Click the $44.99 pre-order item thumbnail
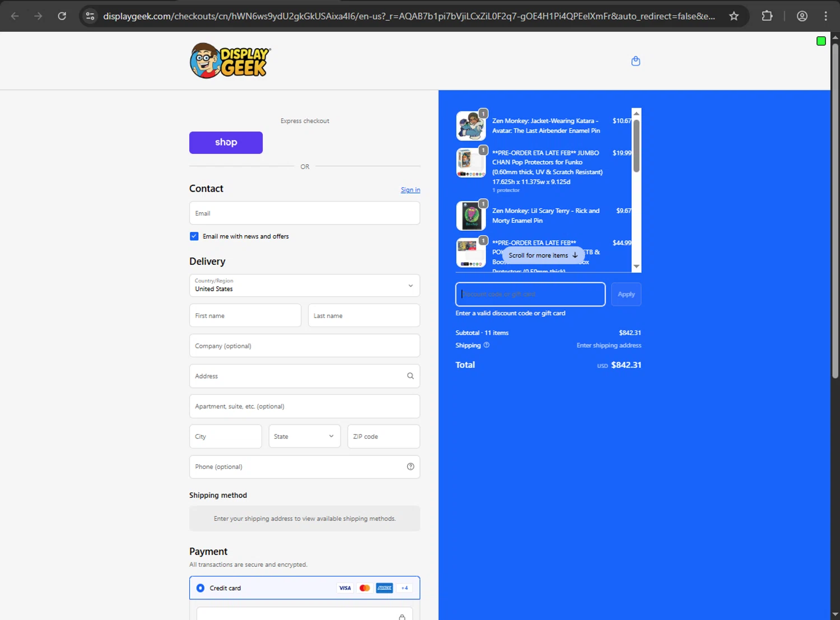The width and height of the screenshot is (840, 620). [x=471, y=253]
